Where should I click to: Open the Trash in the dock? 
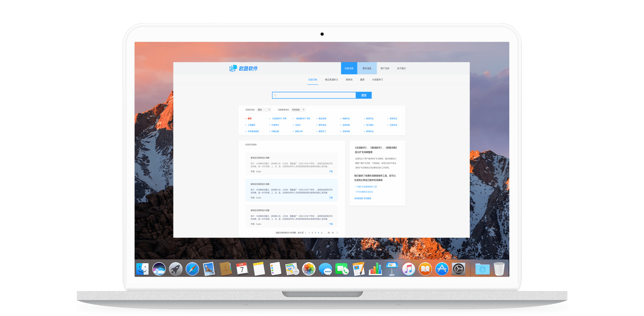click(x=499, y=269)
